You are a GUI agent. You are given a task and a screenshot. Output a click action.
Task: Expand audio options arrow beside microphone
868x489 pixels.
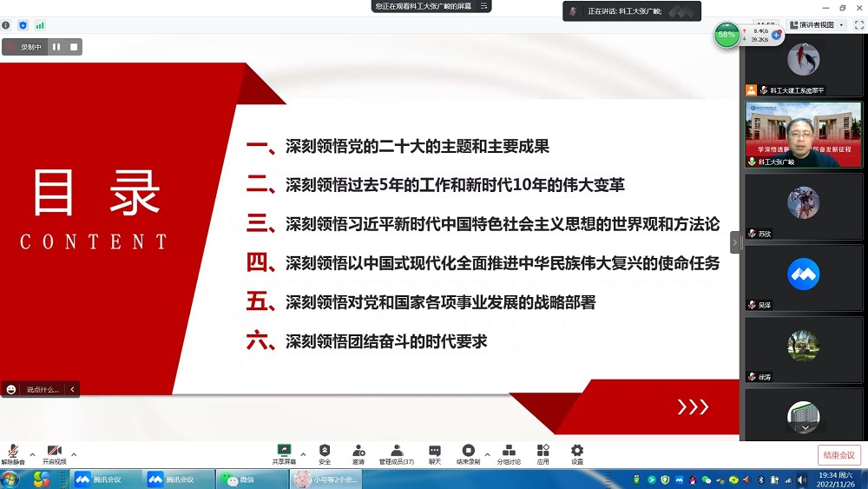(32, 454)
